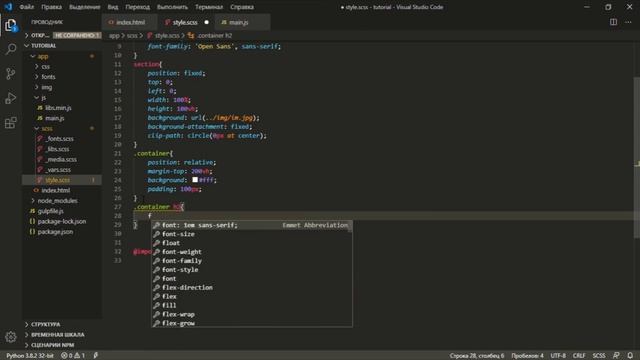Open the Переход menu
640x360 pixels.
pos(138,7)
